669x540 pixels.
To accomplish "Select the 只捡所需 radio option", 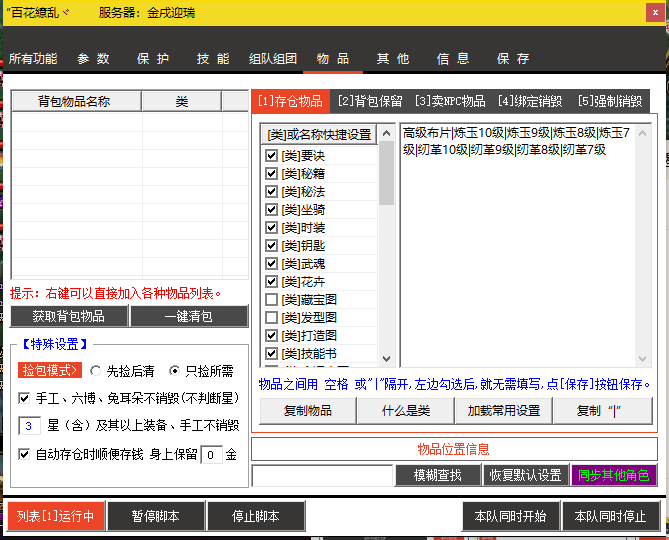I will tap(174, 371).
